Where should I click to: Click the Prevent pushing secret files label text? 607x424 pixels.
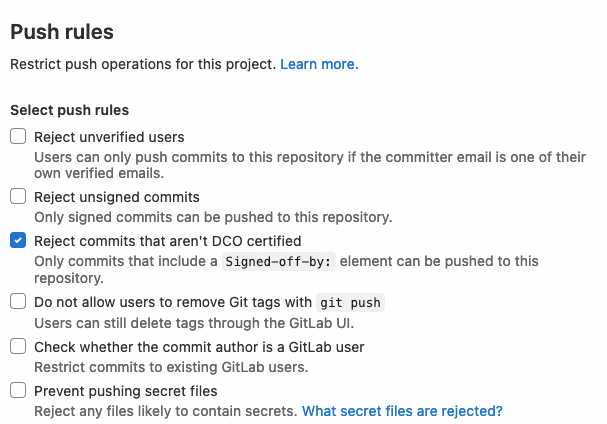[126, 391]
